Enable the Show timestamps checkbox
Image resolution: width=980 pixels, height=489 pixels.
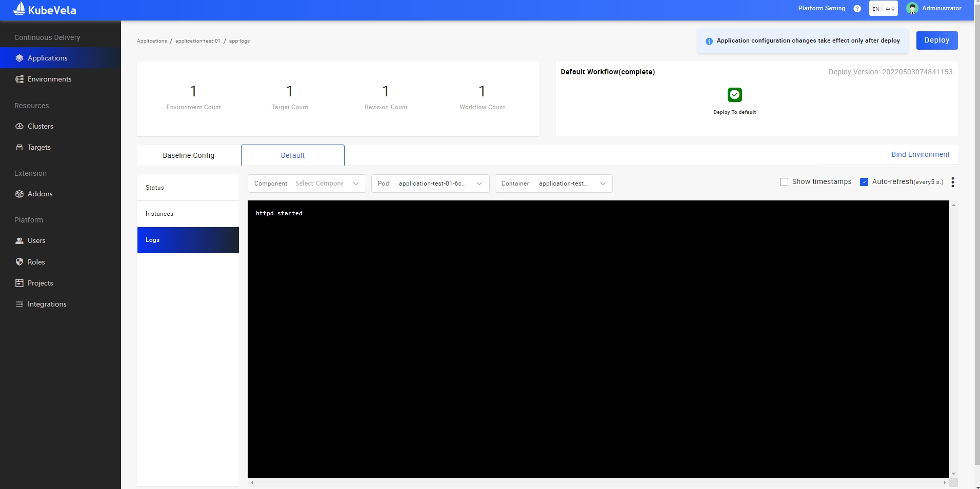click(x=784, y=182)
